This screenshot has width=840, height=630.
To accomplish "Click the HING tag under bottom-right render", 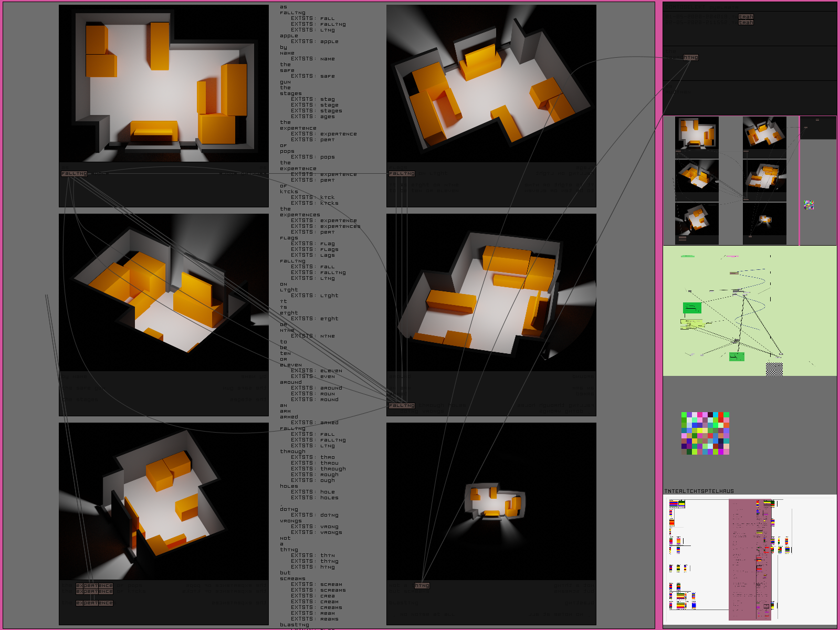I will tap(422, 585).
